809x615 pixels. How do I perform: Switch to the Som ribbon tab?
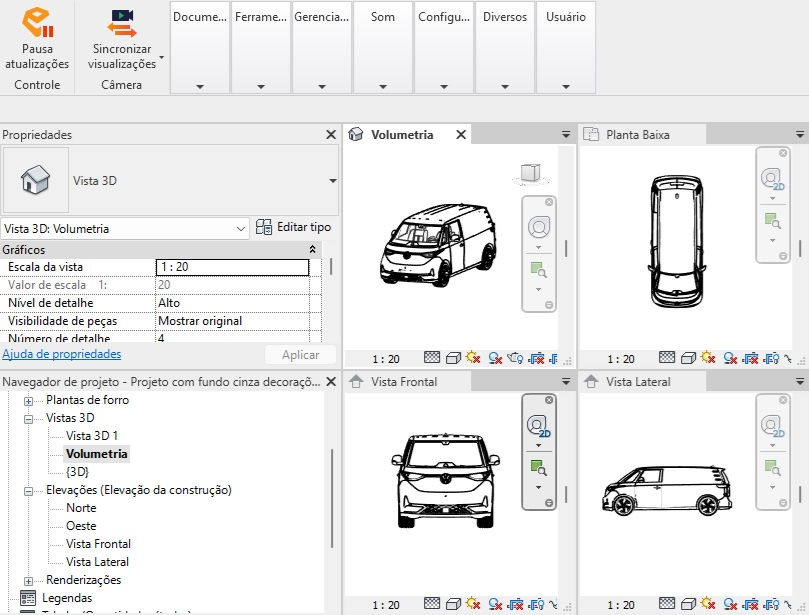(382, 17)
